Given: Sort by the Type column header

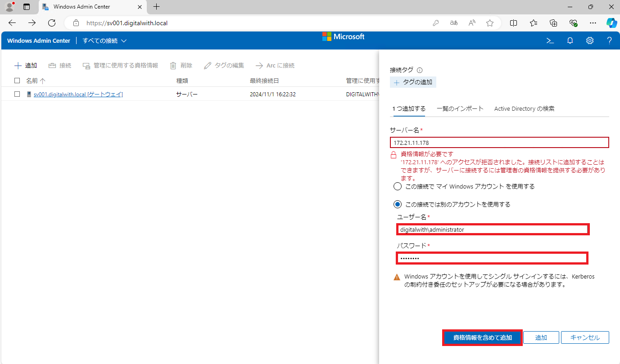Looking at the screenshot, I should click(x=182, y=81).
